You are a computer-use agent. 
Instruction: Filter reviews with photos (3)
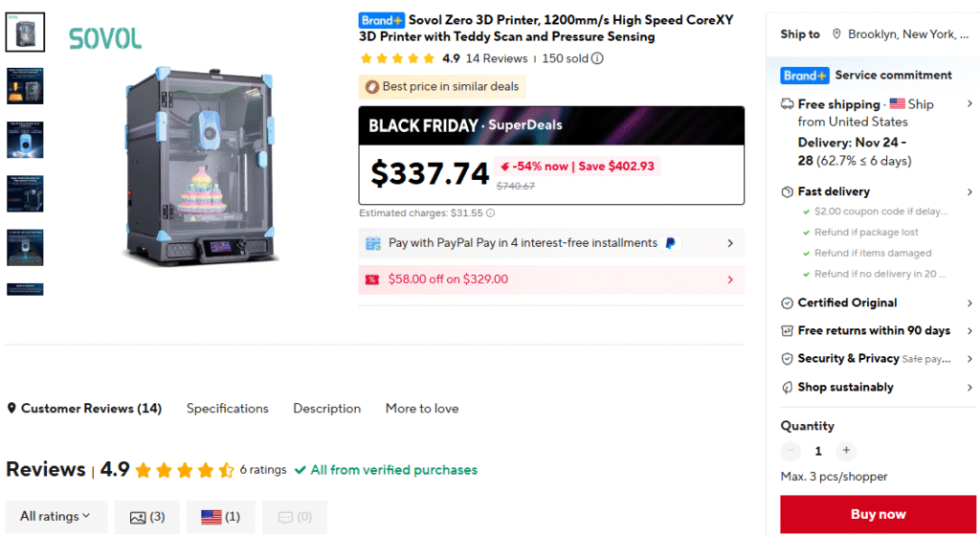click(146, 517)
